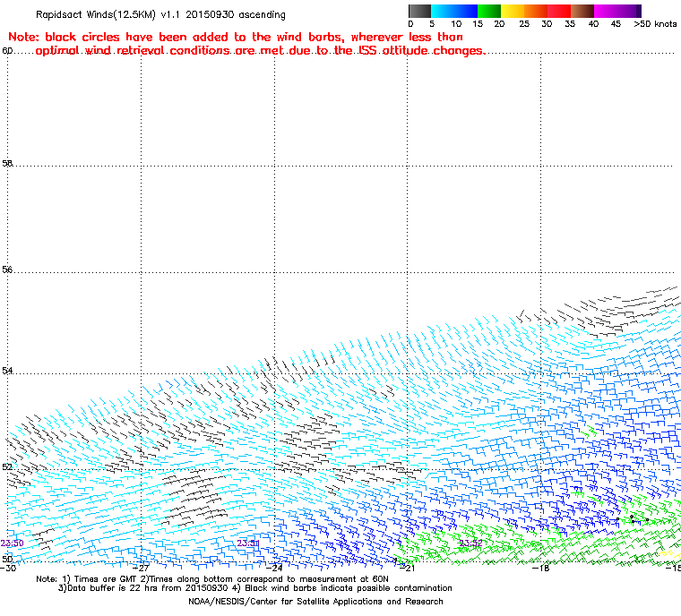Click the red 'Note: black circles have been added' line
Viewport: 681px width, 616px height.
pos(236,37)
